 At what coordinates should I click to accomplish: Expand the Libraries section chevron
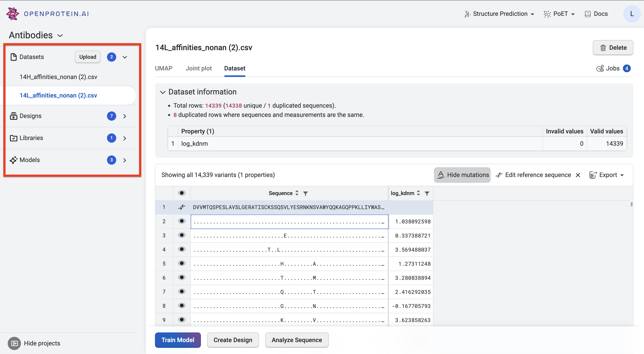[125, 138]
